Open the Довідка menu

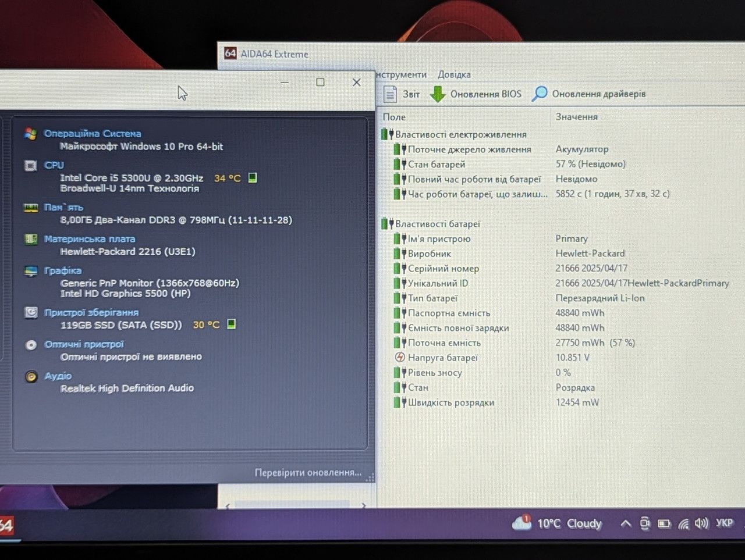(454, 74)
